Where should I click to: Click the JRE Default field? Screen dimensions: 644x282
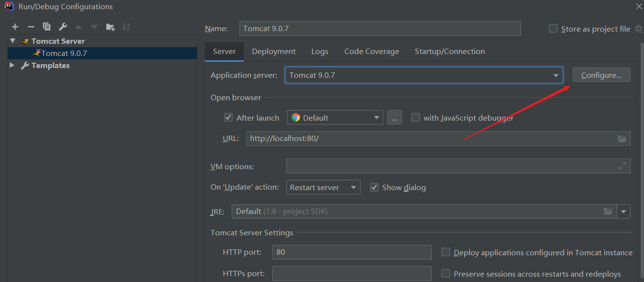pos(425,211)
